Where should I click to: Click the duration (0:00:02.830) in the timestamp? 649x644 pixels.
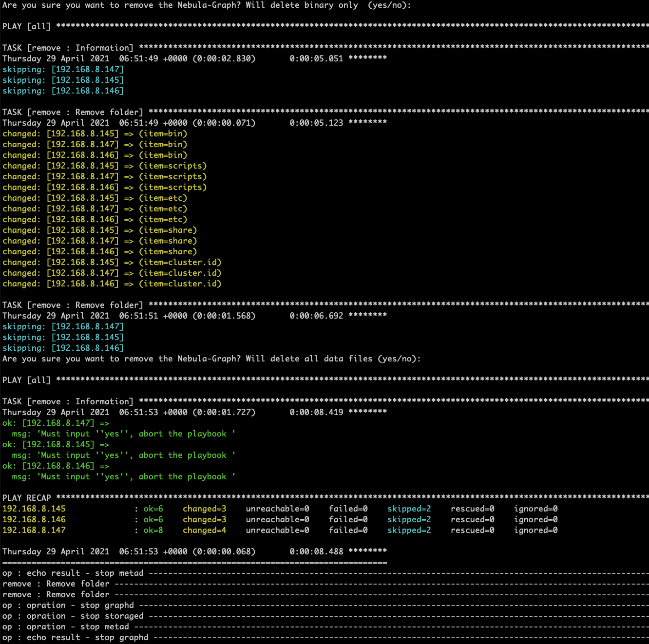[224, 58]
